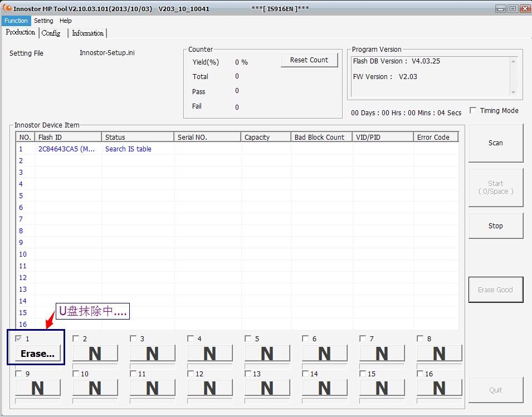Click port 1 progress bar under Erase...

click(x=38, y=366)
